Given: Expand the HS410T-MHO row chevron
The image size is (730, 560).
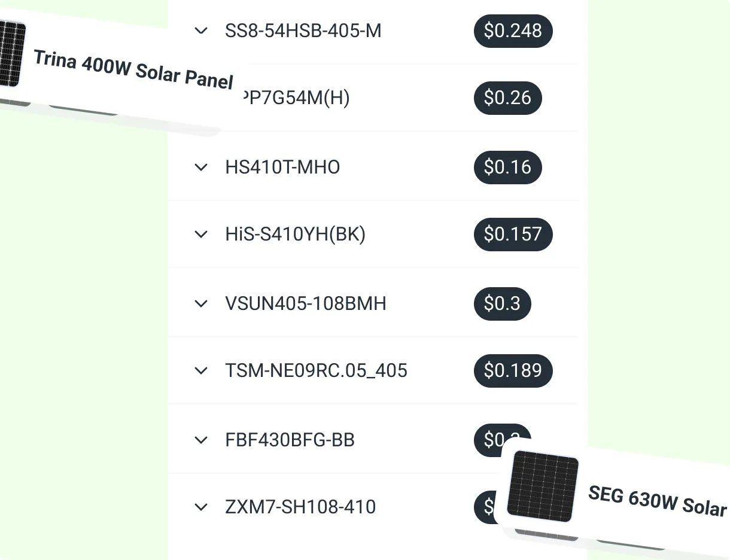Looking at the screenshot, I should point(201,167).
